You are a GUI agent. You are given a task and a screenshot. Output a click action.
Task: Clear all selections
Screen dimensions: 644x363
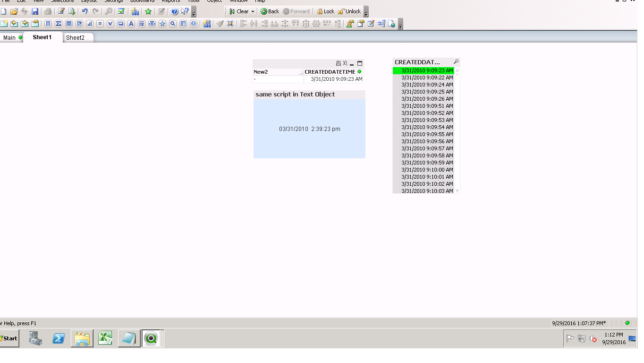coord(239,11)
